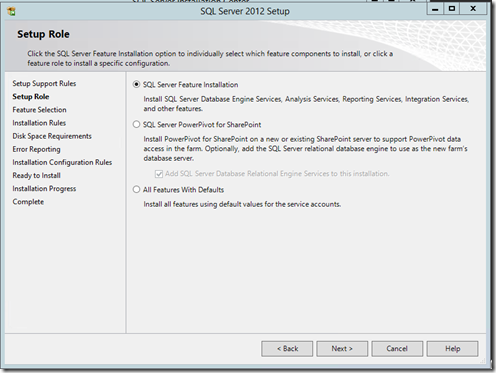The image size is (496, 373).
Task: Select SQL Server Feature Installation radio button
Action: tap(136, 84)
